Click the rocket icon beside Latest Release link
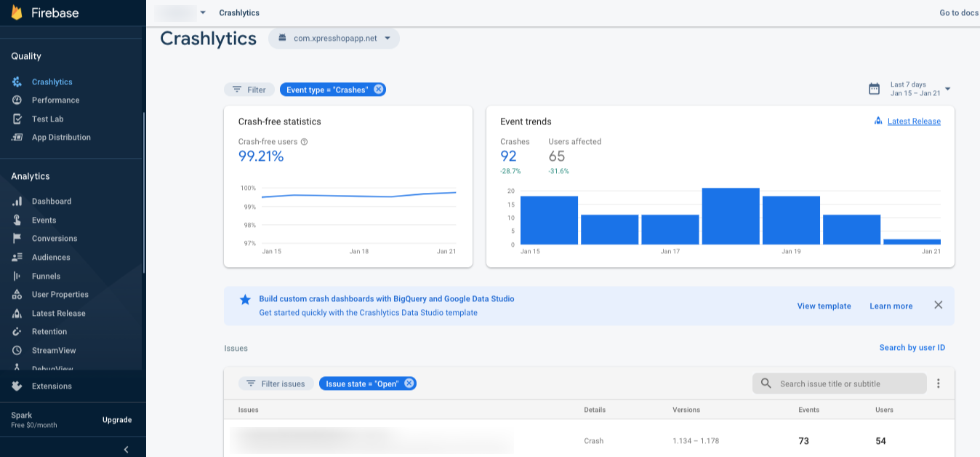 tap(878, 122)
